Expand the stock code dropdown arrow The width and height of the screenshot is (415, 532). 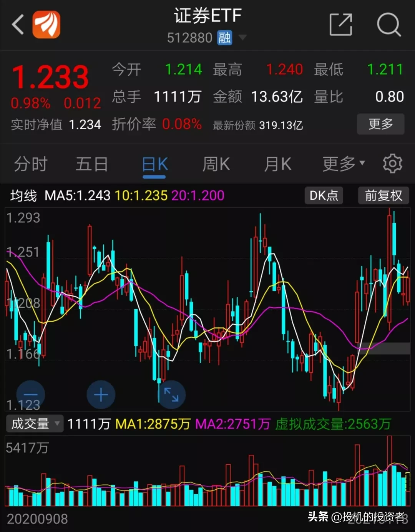point(242,37)
